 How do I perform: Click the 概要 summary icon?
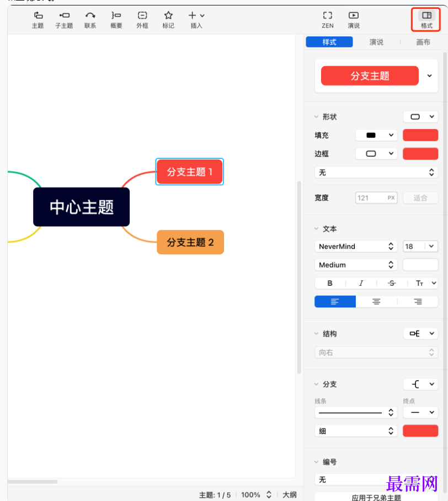click(116, 20)
